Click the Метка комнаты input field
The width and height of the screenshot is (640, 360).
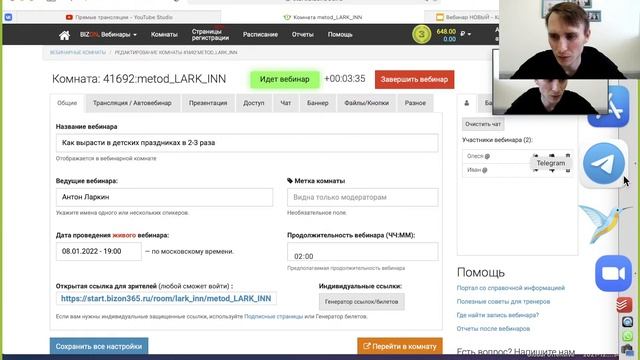[x=362, y=197]
